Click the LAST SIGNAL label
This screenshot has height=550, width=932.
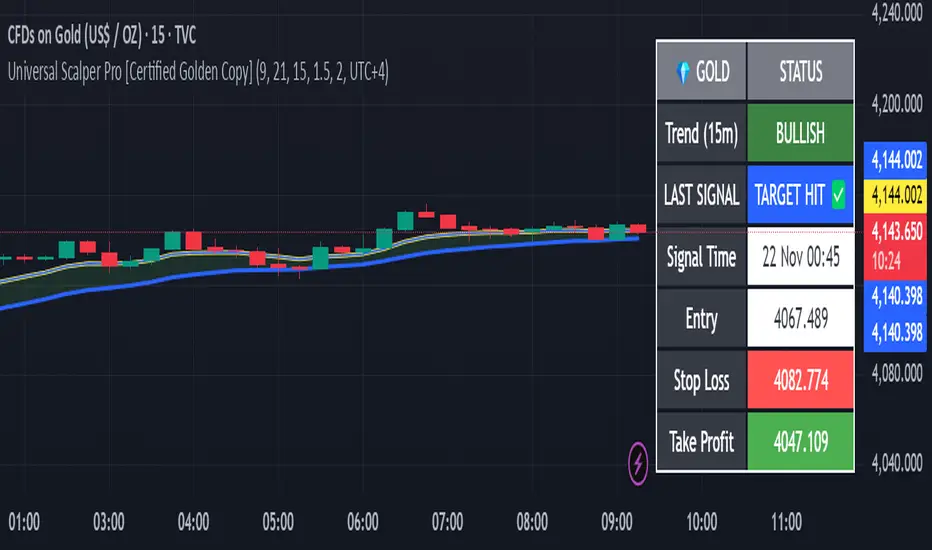pyautogui.click(x=701, y=195)
